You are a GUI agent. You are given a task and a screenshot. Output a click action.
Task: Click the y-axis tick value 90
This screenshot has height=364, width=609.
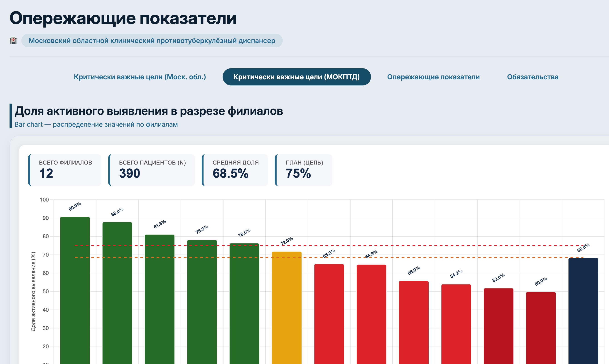pyautogui.click(x=46, y=218)
